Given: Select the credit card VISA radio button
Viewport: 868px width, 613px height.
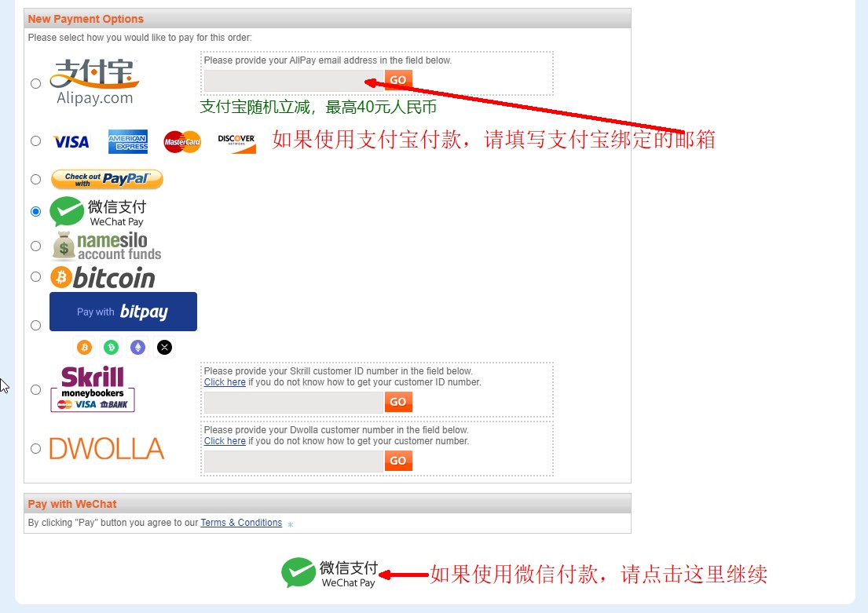Looking at the screenshot, I should (36, 141).
